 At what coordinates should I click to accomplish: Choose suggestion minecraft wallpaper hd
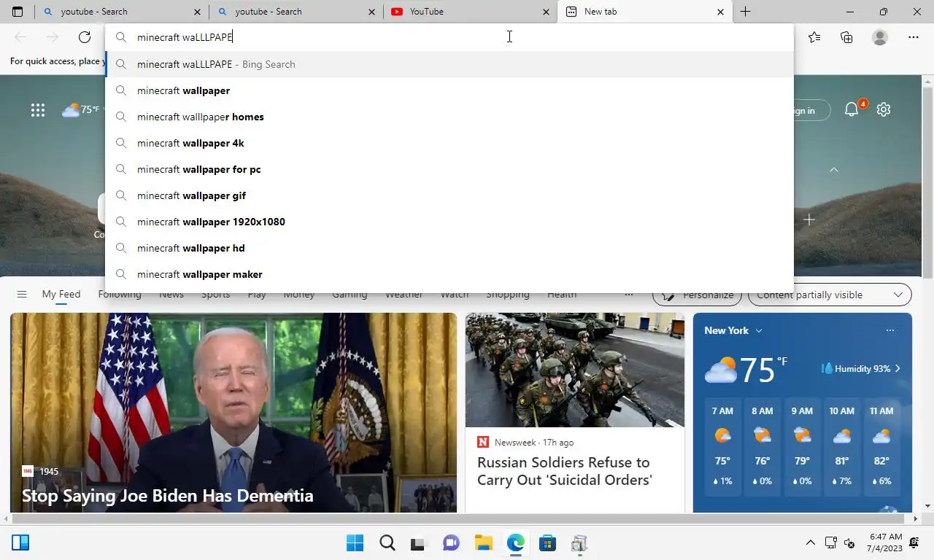coord(449,248)
